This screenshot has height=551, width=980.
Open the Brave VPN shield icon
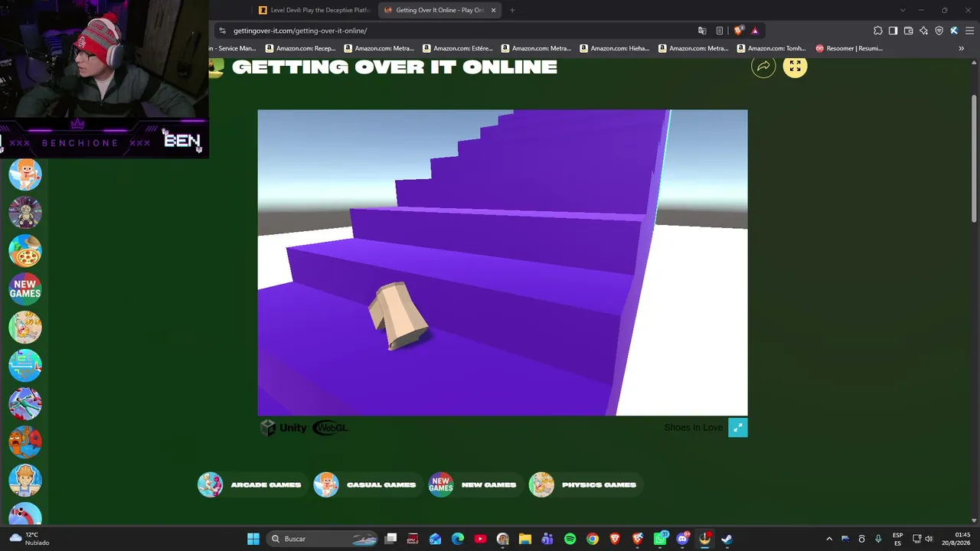click(939, 31)
